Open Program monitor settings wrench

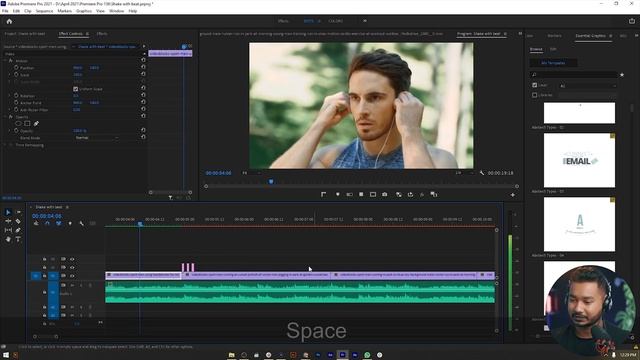click(482, 173)
